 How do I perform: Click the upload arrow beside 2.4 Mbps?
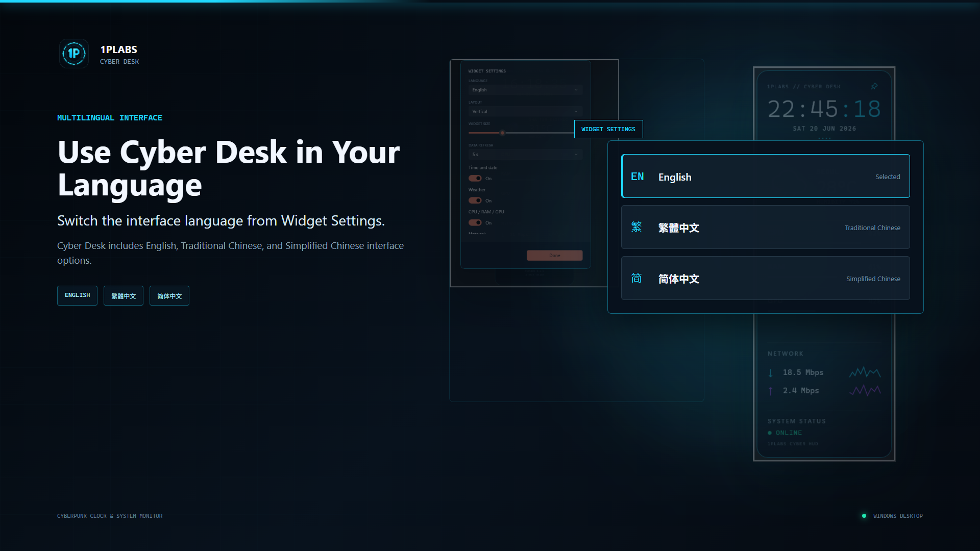pos(771,391)
